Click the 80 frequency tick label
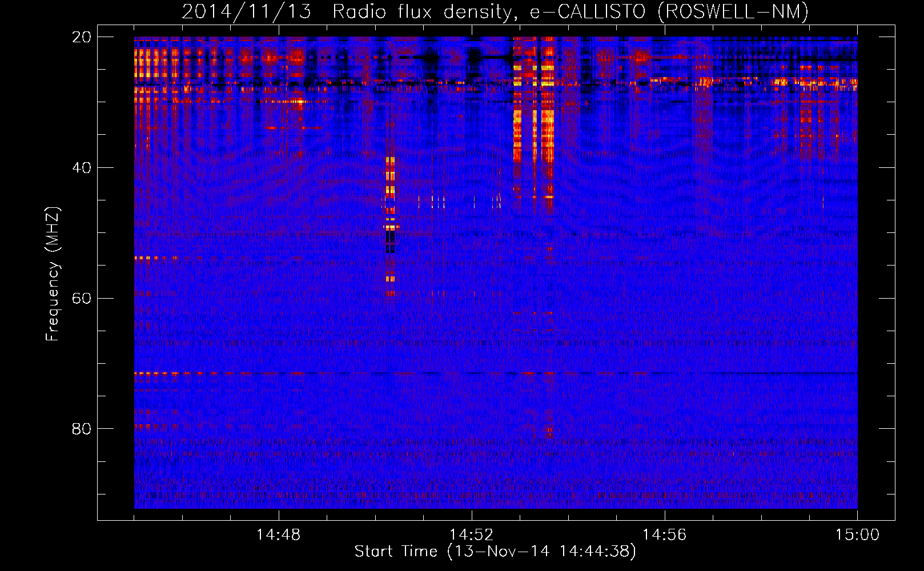This screenshot has width=924, height=571. [x=82, y=429]
